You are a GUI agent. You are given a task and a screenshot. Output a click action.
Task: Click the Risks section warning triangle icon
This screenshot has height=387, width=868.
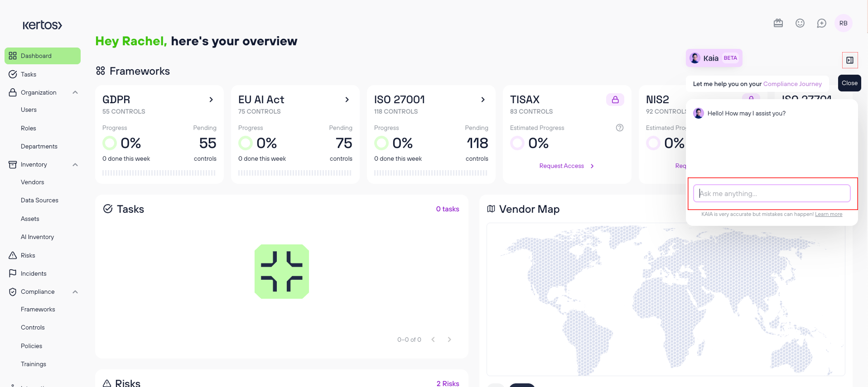(107, 383)
